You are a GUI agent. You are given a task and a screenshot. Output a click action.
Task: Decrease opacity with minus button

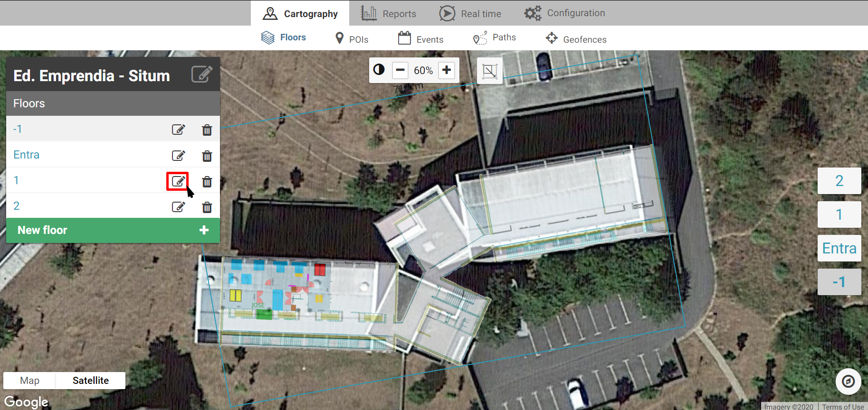coord(401,70)
